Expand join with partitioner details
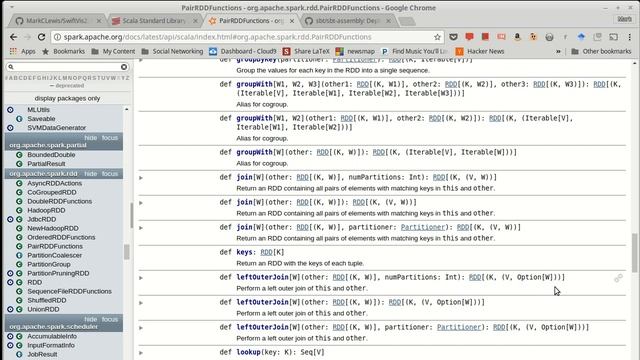 pos(141,227)
